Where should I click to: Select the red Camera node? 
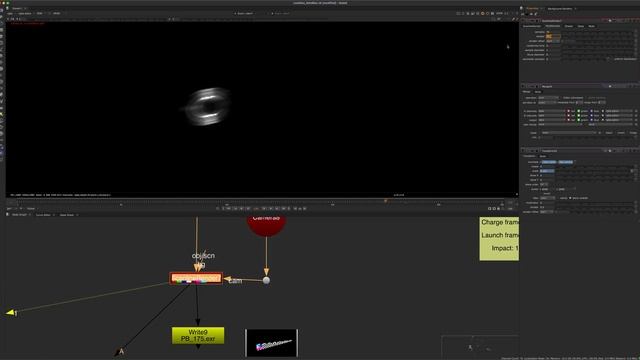(x=266, y=226)
